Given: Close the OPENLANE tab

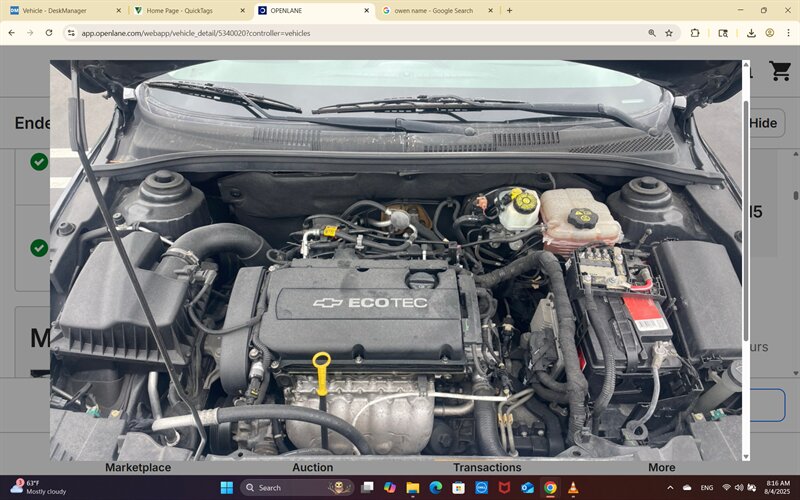Looking at the screenshot, I should 366,10.
